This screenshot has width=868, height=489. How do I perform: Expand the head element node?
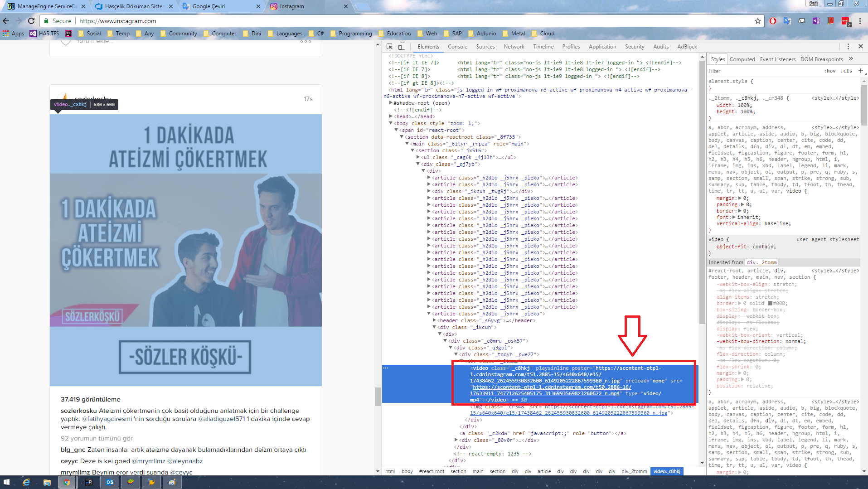(x=391, y=116)
